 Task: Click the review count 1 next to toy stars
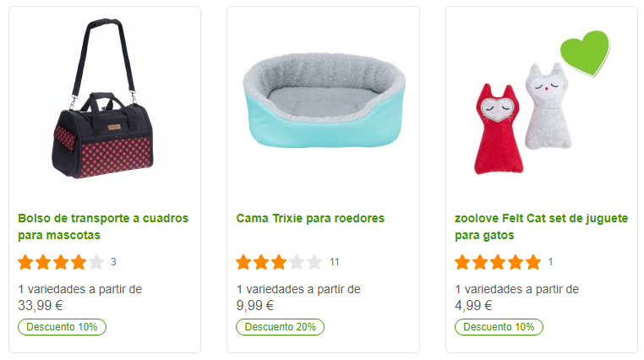click(550, 262)
